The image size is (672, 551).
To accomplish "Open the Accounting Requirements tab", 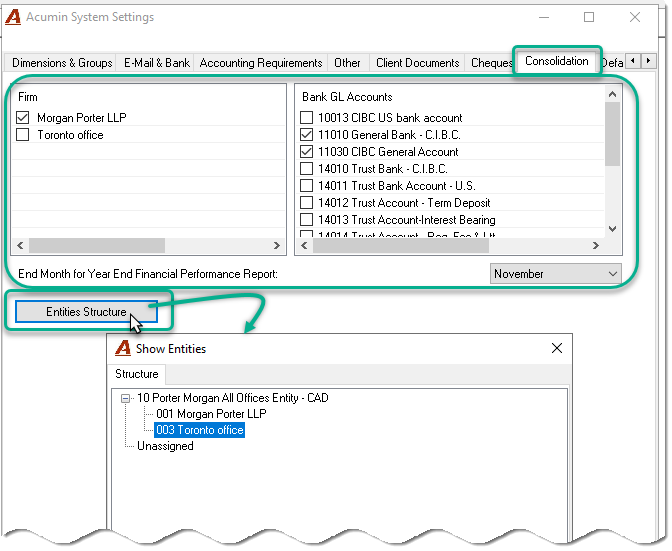I will coord(261,63).
